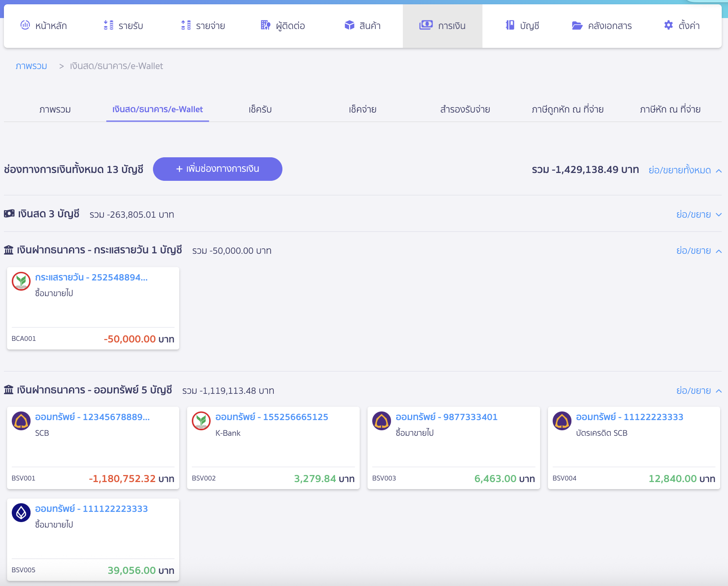Open document library folder icon

click(577, 25)
